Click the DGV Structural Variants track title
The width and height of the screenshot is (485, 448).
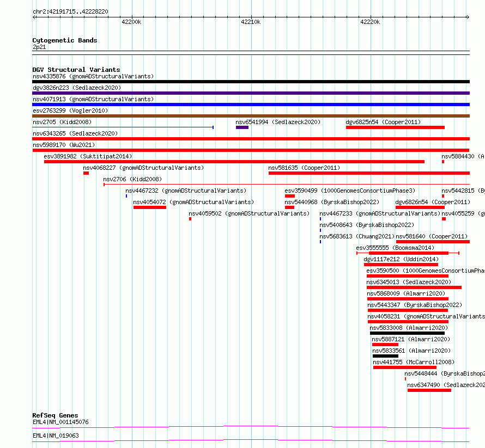76,70
